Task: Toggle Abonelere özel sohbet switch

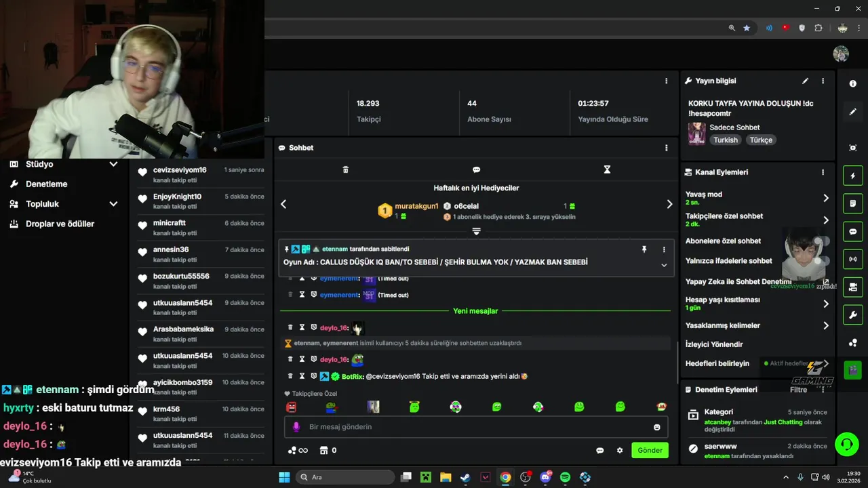Action: coord(821,241)
